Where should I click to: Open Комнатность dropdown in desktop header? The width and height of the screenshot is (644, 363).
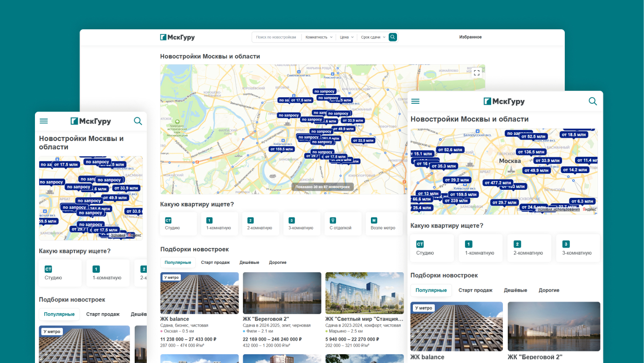(x=319, y=37)
